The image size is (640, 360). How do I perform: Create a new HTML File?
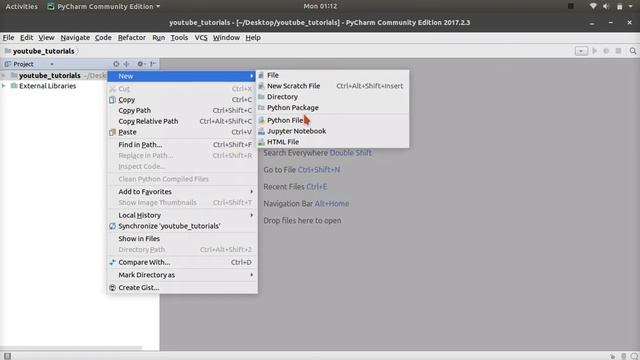tap(332, 142)
